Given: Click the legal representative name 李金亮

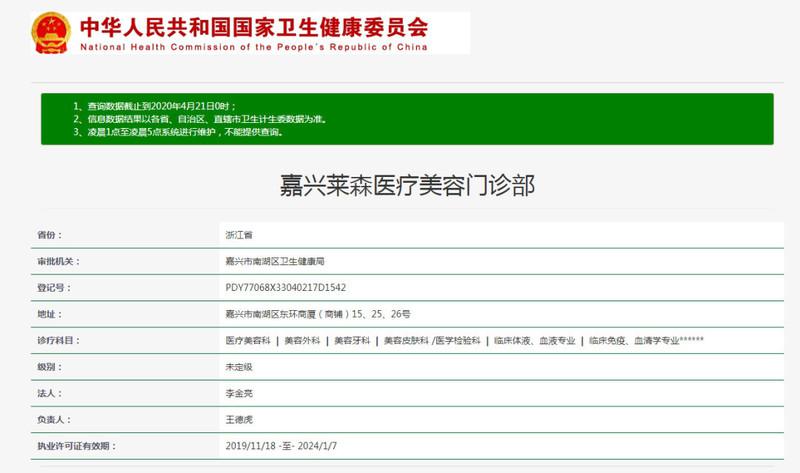Looking at the screenshot, I should (239, 394).
